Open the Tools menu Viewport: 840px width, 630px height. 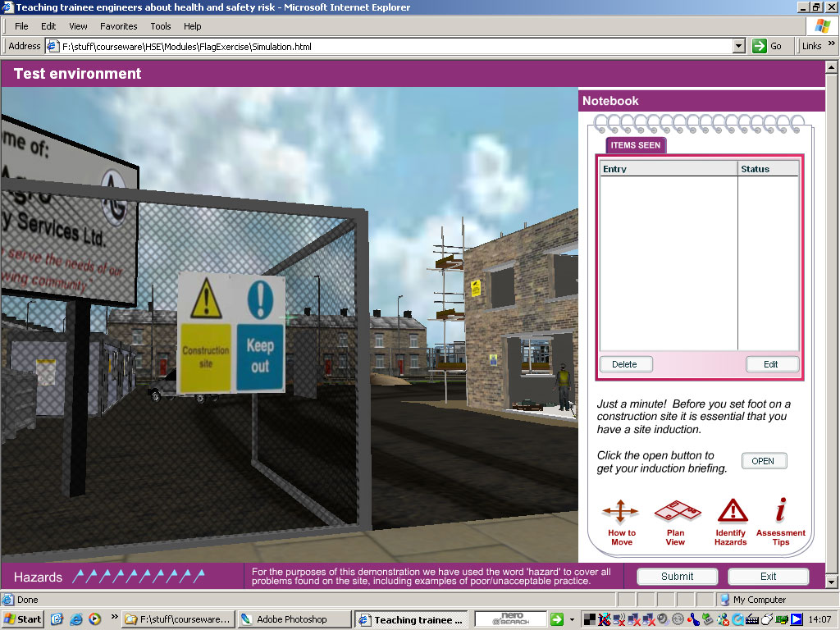tap(161, 26)
